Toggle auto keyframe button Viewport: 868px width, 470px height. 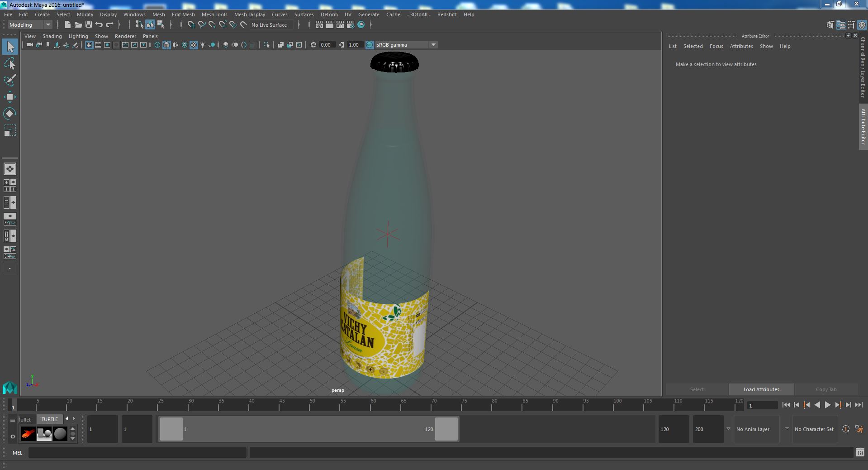[x=845, y=429]
